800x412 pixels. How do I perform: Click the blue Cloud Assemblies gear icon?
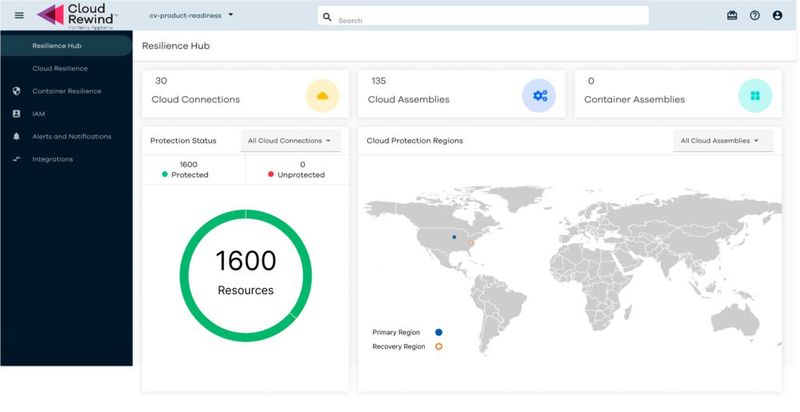tap(539, 95)
